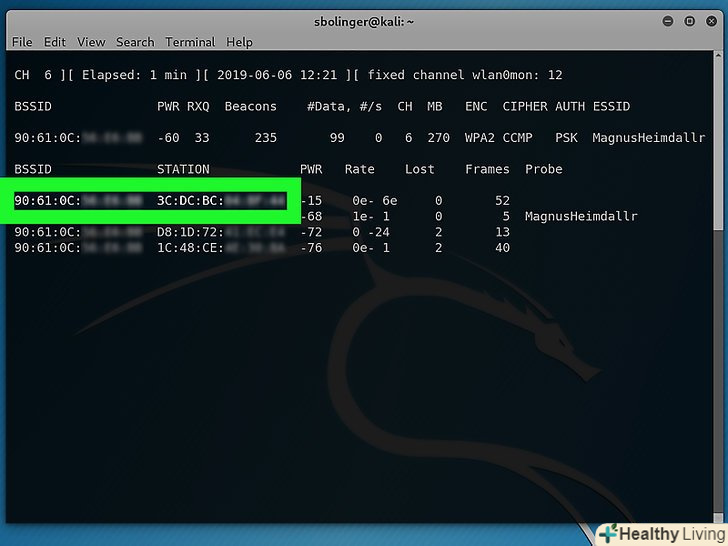The image size is (728, 546).
Task: Click the frames count 52
Action: click(x=502, y=201)
